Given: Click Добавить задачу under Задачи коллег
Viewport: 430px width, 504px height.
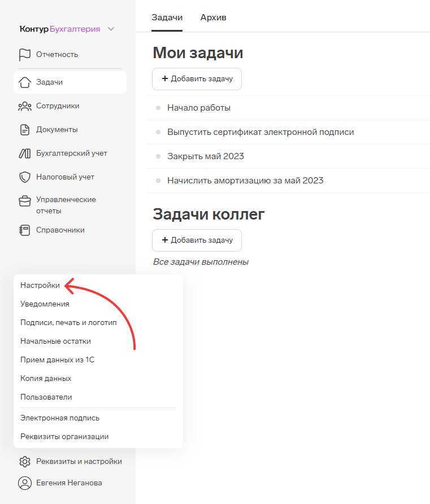Looking at the screenshot, I should (x=197, y=240).
